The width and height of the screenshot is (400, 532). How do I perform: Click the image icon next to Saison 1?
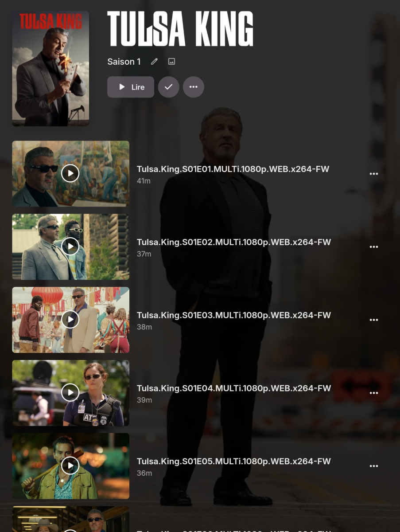coord(172,62)
